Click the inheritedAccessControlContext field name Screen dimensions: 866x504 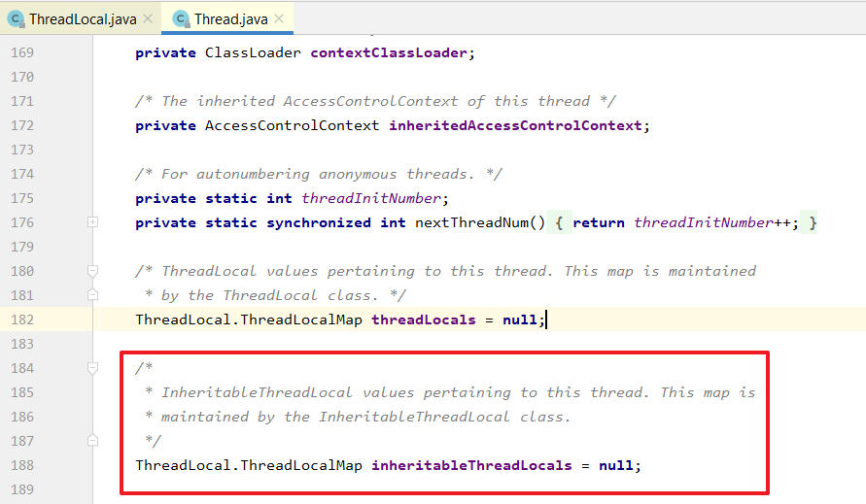coord(515,125)
